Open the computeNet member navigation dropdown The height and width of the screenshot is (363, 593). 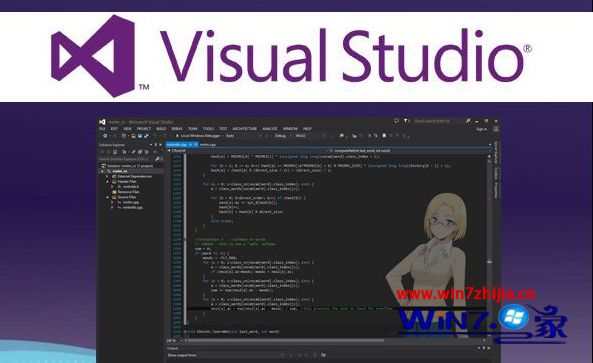pos(408,151)
